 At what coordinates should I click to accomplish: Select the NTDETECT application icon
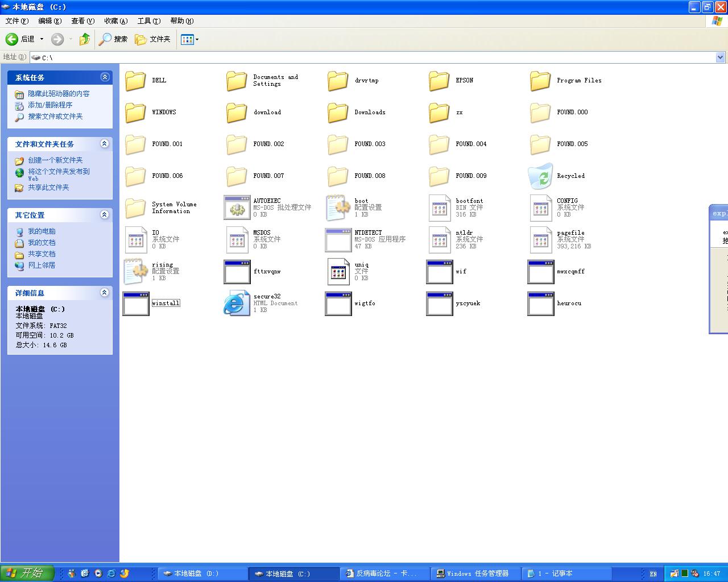click(x=338, y=240)
